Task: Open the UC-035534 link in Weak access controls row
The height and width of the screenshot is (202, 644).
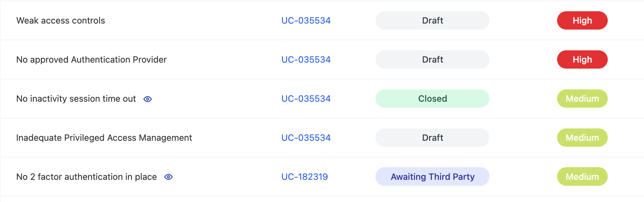Action: click(x=306, y=20)
